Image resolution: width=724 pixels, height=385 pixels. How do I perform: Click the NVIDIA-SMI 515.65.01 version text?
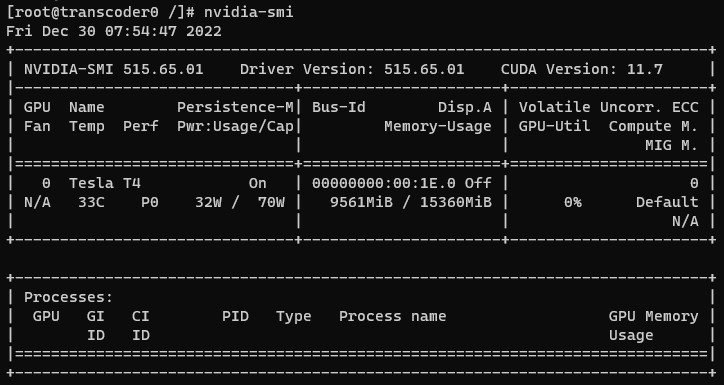point(114,69)
